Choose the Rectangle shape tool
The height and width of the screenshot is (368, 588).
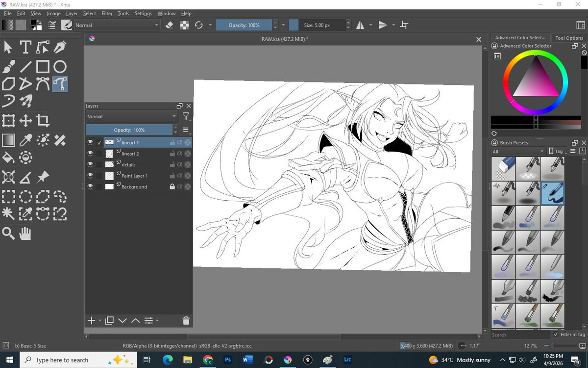43,66
